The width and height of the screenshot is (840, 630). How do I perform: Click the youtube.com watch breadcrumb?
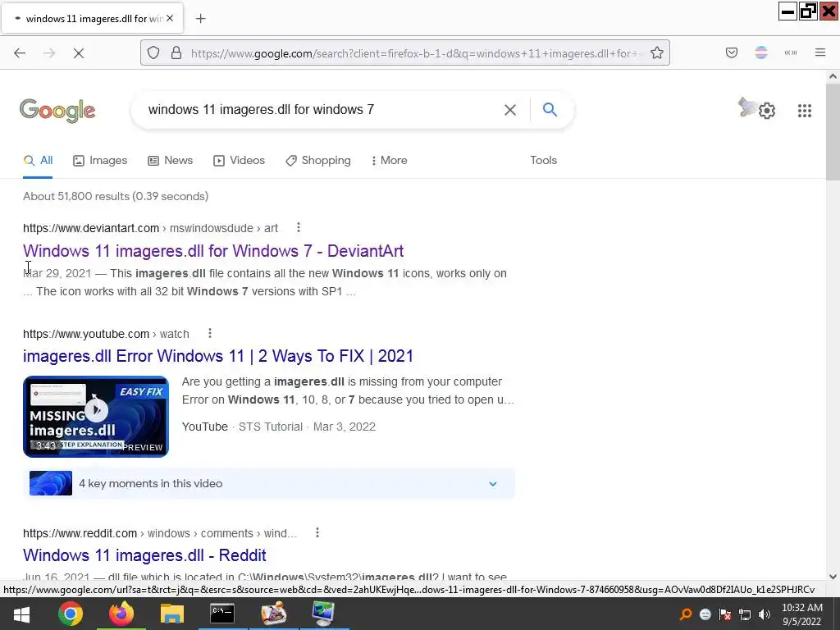click(x=106, y=334)
